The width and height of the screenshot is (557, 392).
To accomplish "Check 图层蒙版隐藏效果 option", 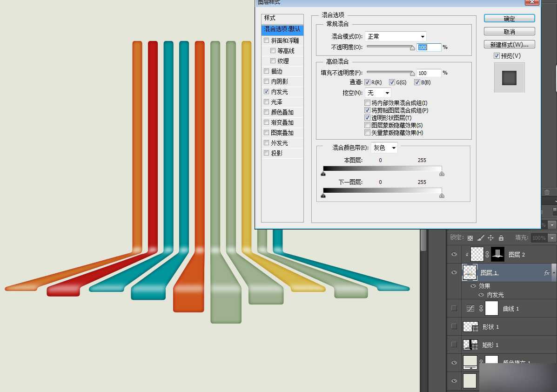I will click(367, 125).
